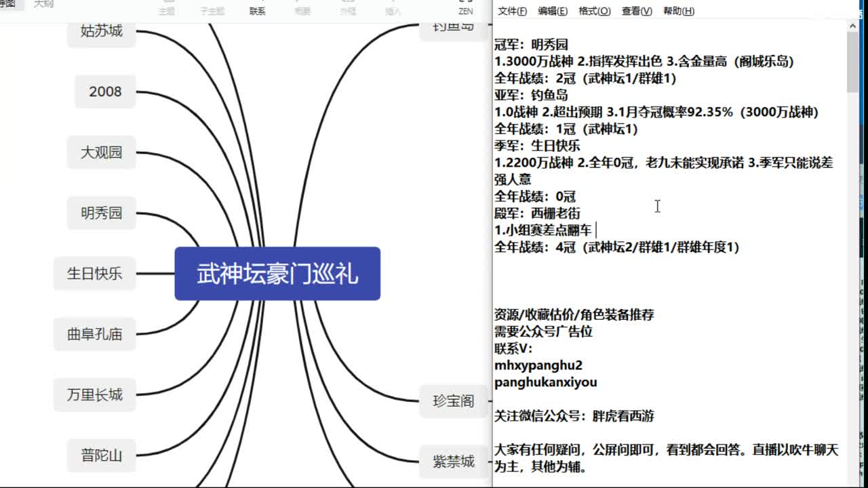This screenshot has width=868, height=488.
Task: Click the Notepad vertical scrollbar thumb
Action: 853,62
